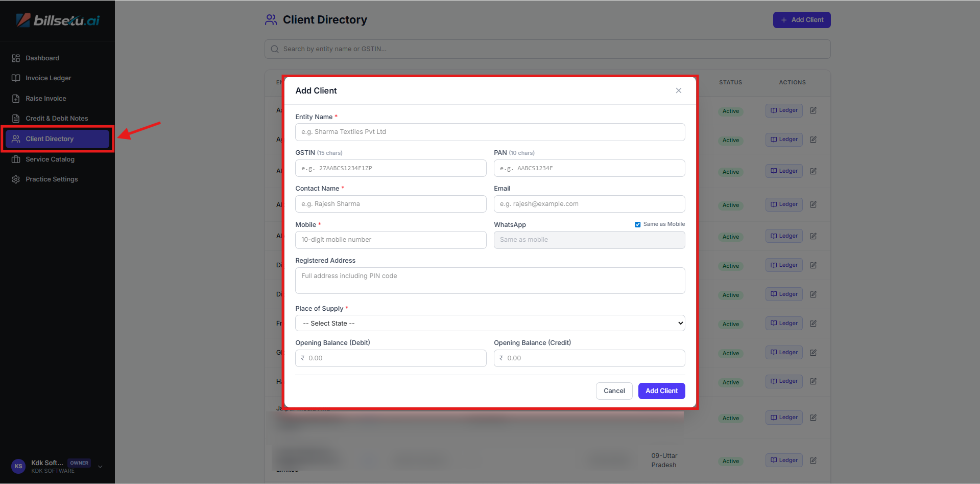Click the Raise Invoice file icon

[16, 99]
